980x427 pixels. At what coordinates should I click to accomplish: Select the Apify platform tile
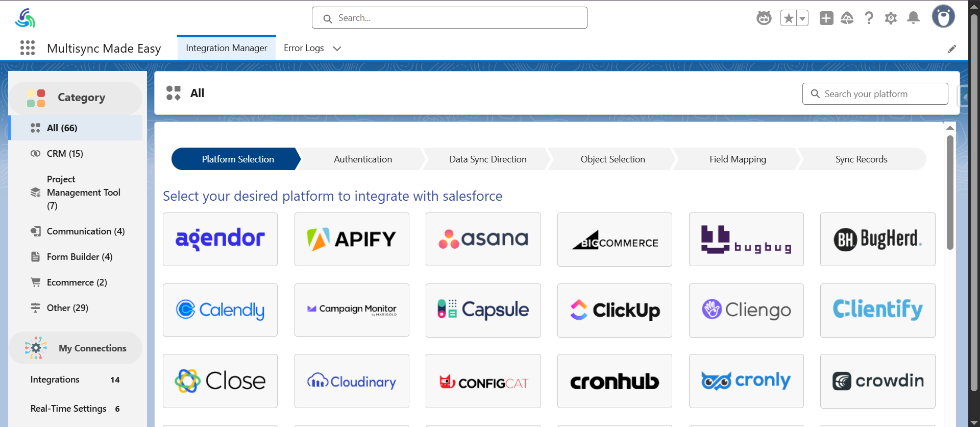pyautogui.click(x=352, y=239)
